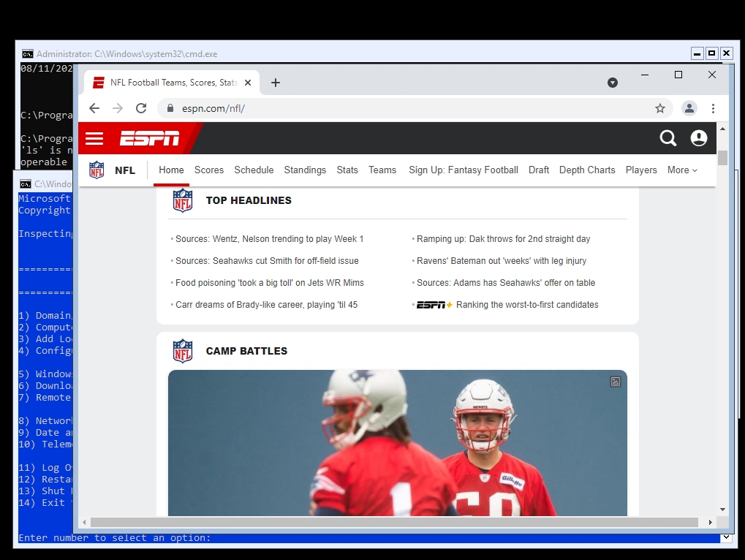Click the address bar URL espn.com/nfl/

click(213, 108)
